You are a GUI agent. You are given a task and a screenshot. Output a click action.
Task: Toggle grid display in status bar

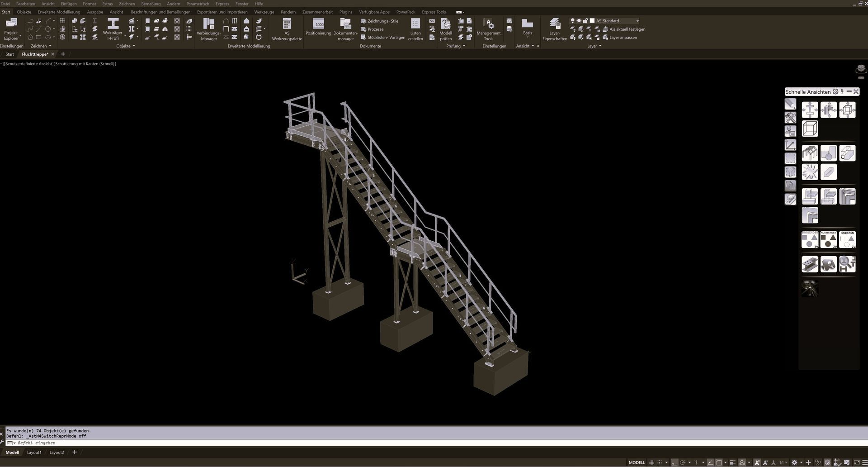[x=651, y=462]
